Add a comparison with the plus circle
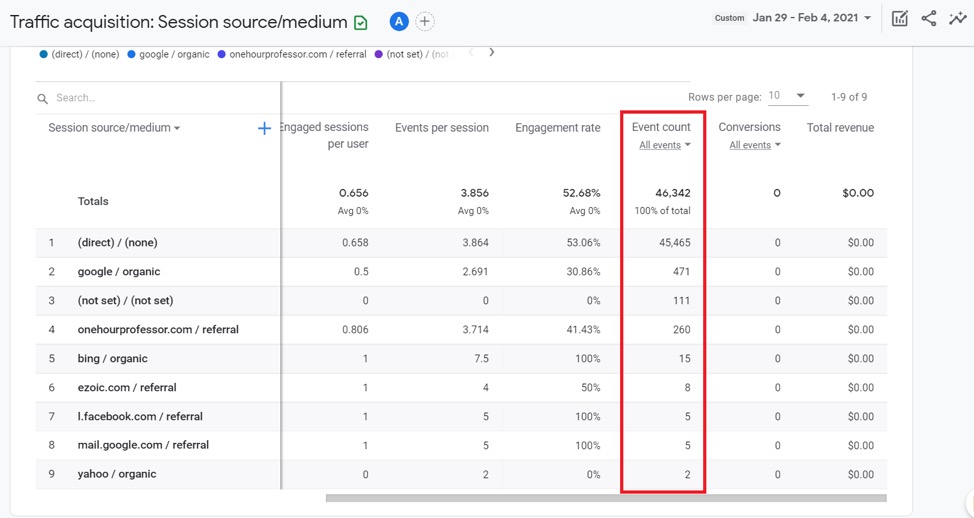The image size is (974, 518). (425, 21)
